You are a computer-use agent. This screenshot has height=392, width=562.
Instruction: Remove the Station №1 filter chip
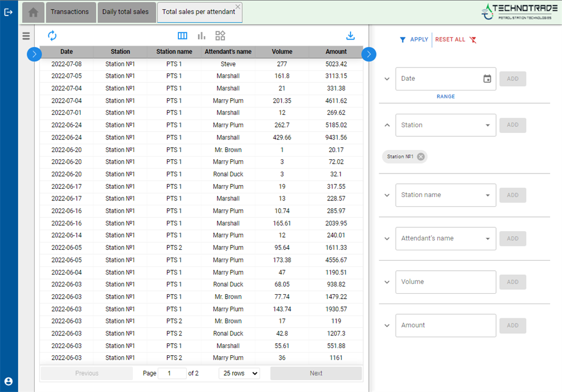[x=420, y=156]
